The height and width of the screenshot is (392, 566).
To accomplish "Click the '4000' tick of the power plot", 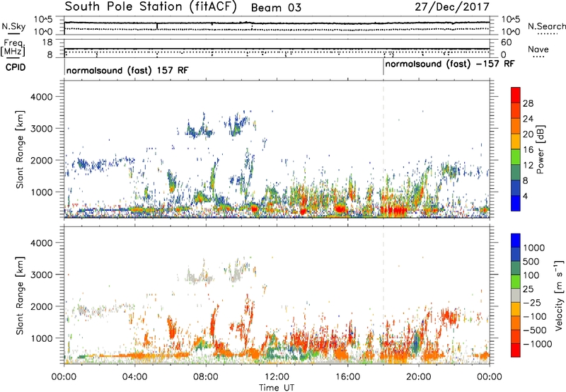I will pos(42,97).
